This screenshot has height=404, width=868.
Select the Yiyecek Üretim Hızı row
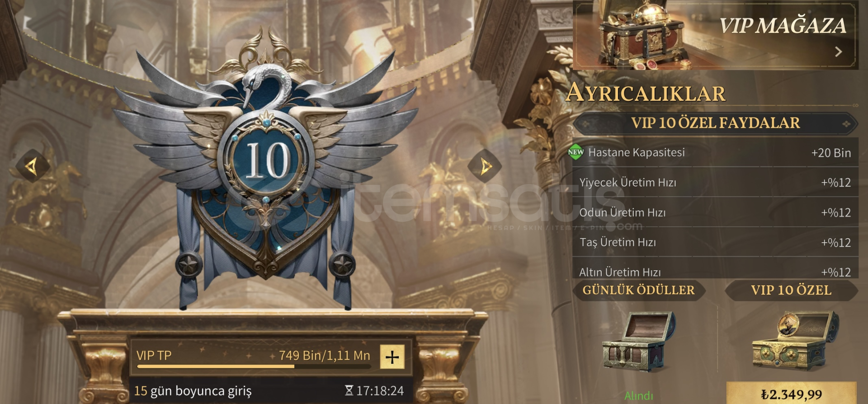[715, 182]
